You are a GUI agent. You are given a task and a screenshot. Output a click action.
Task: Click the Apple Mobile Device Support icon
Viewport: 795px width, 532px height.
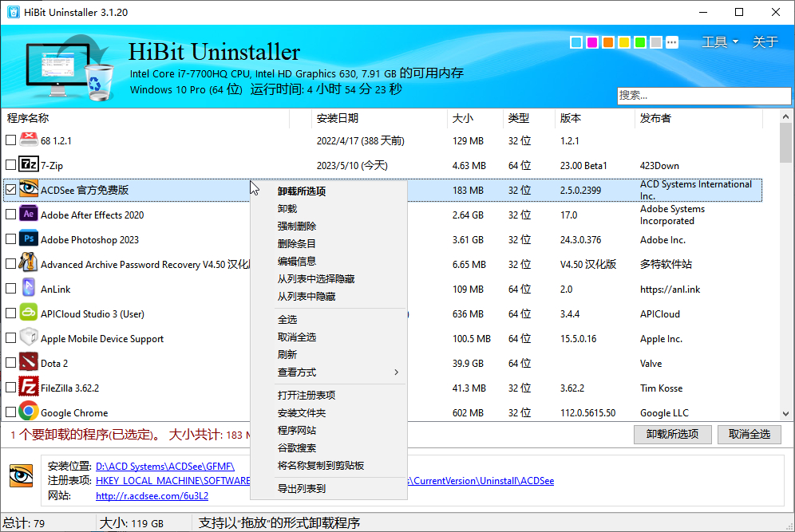[x=29, y=337]
